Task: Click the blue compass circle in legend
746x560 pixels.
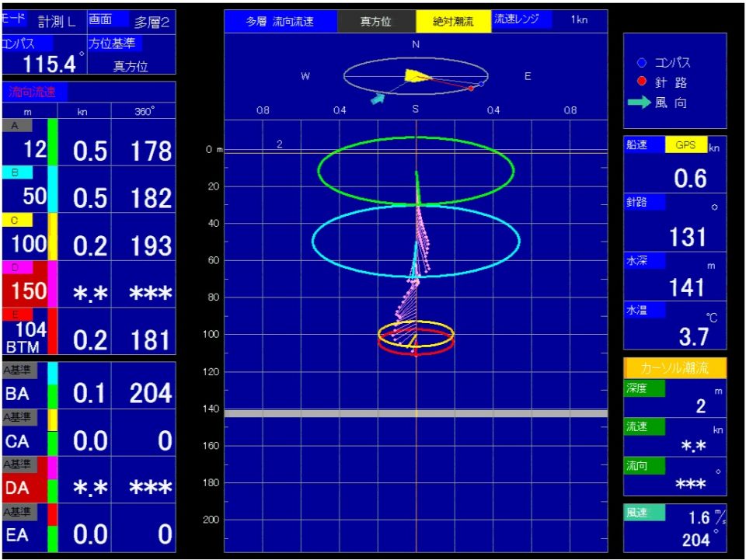Action: [x=641, y=63]
